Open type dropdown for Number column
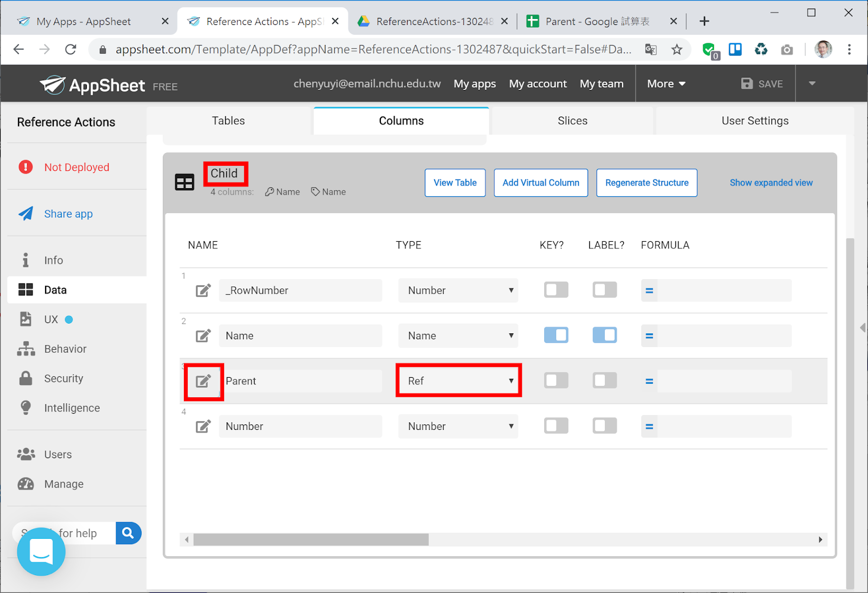868x593 pixels. tap(458, 427)
